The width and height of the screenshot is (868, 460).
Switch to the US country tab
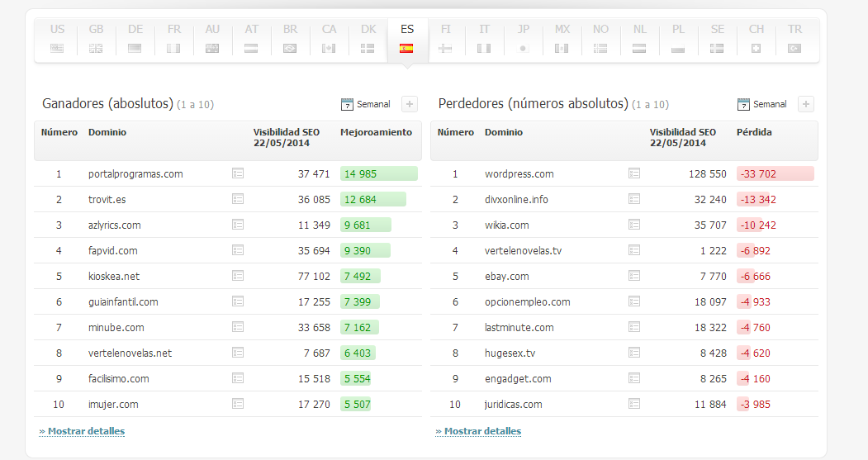tap(57, 38)
